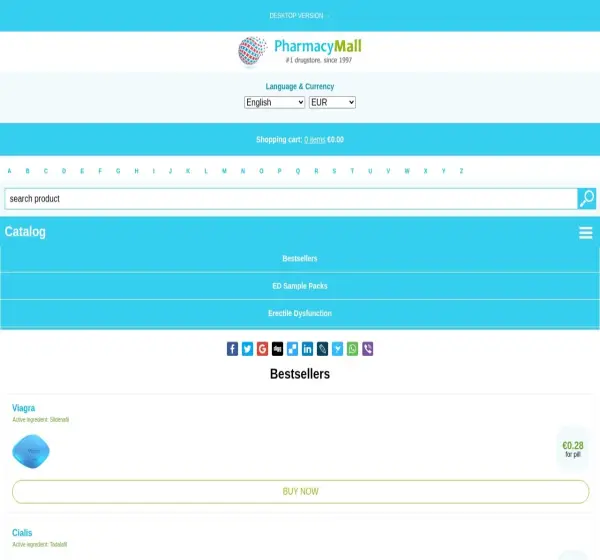Share via Delicious squares icon
This screenshot has height=560, width=600.
292,349
